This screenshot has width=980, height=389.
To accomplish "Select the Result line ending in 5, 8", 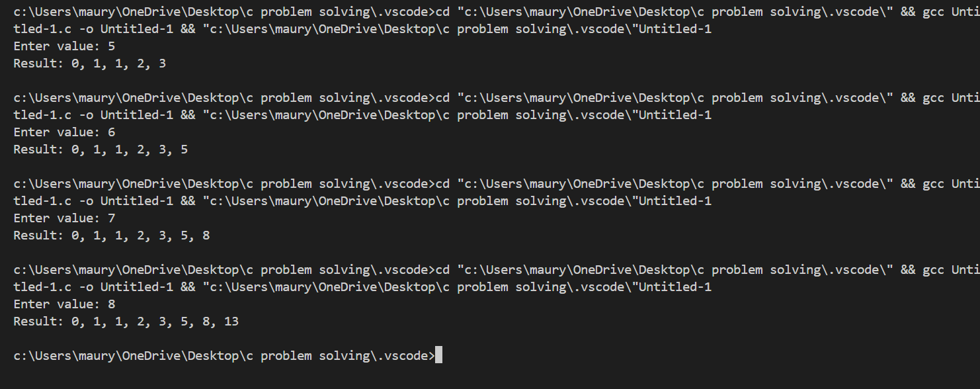I will 111,236.
